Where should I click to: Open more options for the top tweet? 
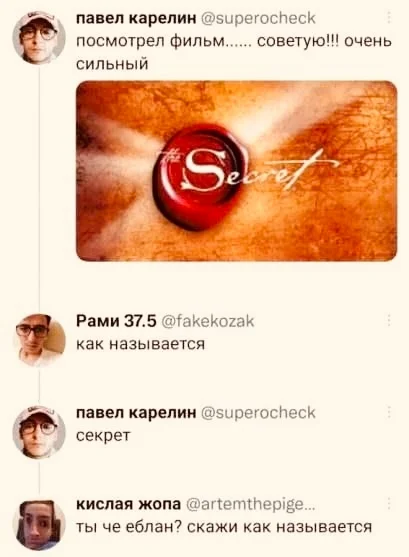coord(389,17)
